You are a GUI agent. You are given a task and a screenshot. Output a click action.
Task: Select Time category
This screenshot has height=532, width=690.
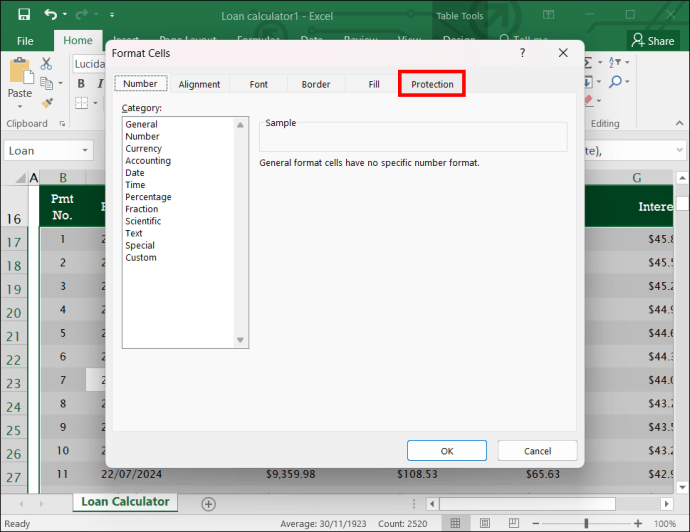tap(135, 185)
